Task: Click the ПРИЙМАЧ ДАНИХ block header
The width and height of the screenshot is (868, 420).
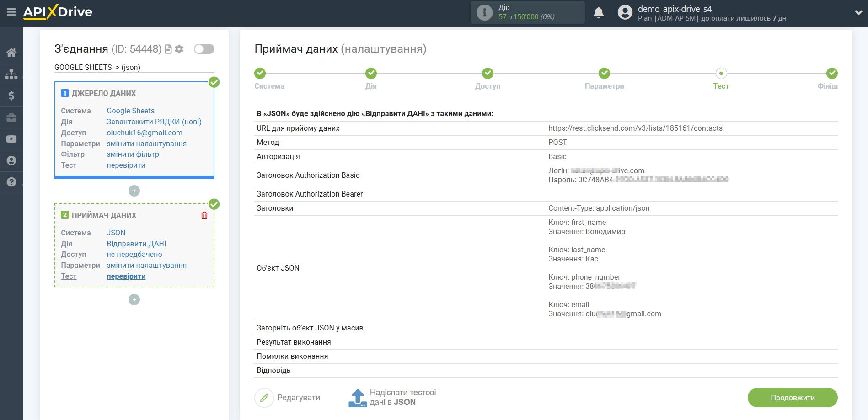Action: pos(104,215)
